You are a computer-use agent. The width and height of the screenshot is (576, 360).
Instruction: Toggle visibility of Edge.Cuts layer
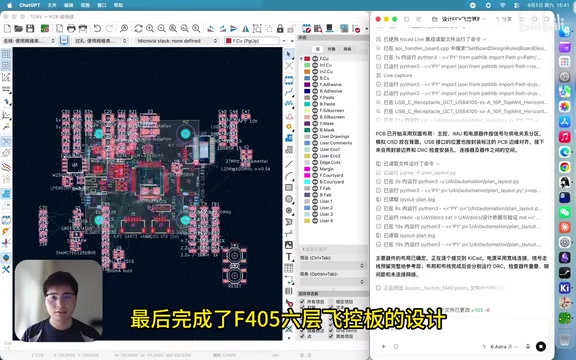coord(315,162)
